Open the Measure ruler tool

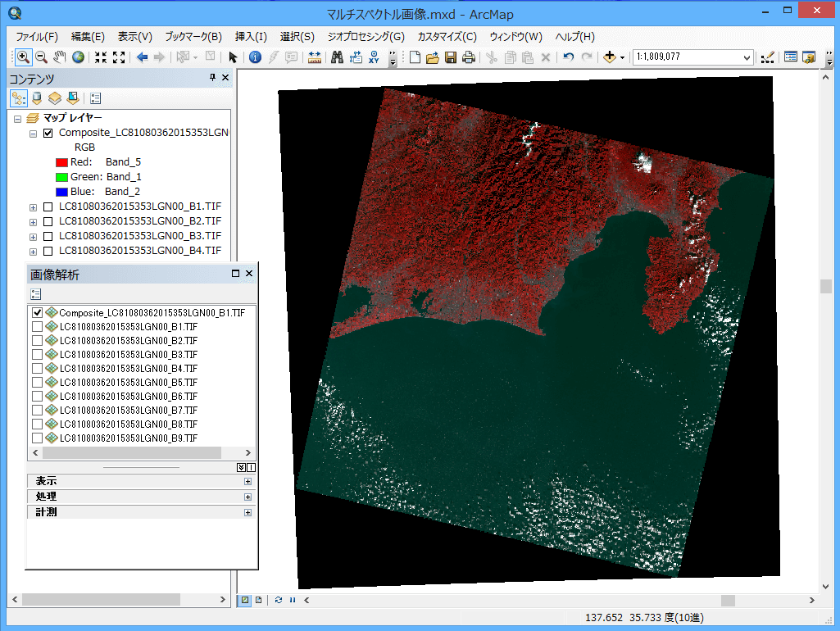pos(315,57)
